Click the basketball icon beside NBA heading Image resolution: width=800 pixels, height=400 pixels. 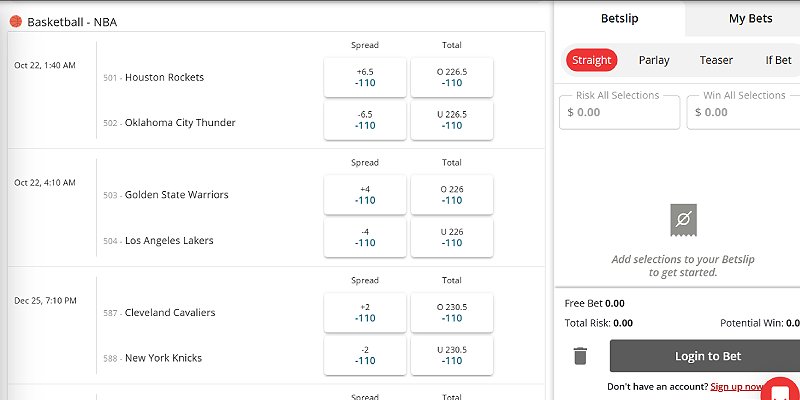click(16, 21)
